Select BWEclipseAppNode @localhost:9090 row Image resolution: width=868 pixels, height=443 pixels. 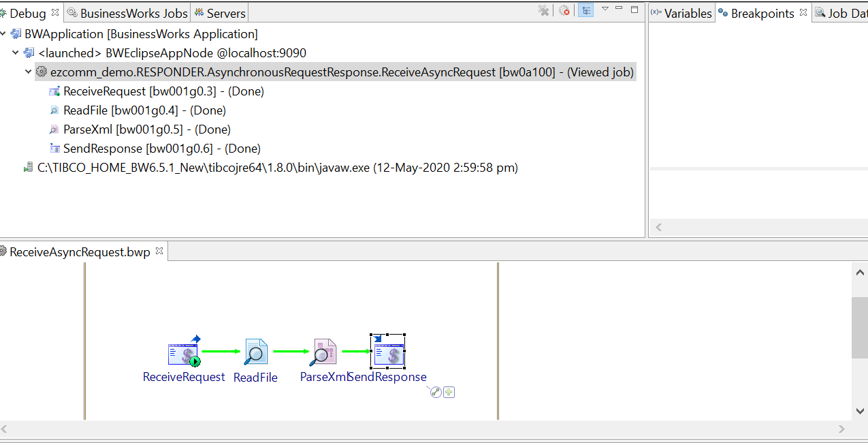click(172, 52)
